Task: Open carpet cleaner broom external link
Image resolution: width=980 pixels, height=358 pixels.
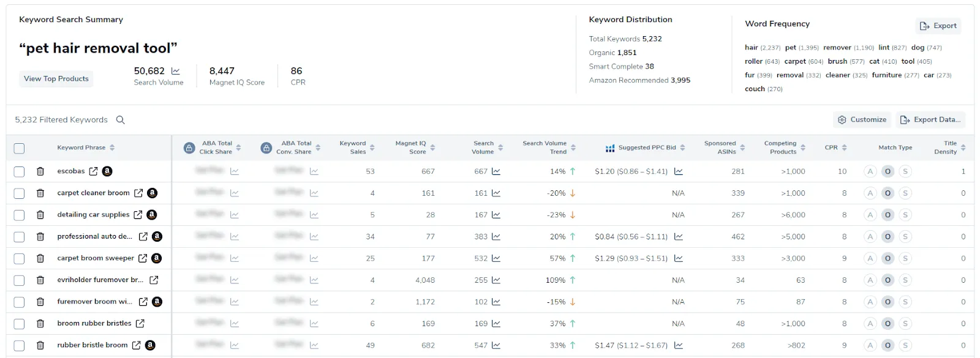Action: [x=138, y=193]
